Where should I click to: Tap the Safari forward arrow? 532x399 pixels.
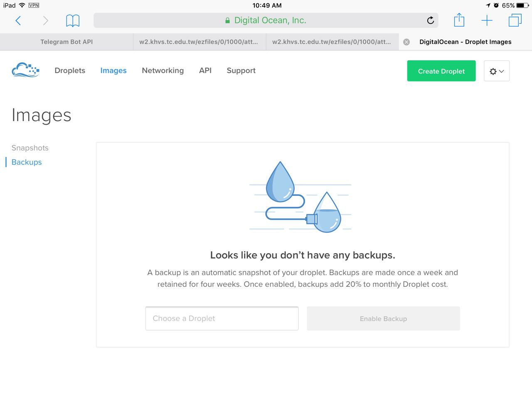coord(46,20)
